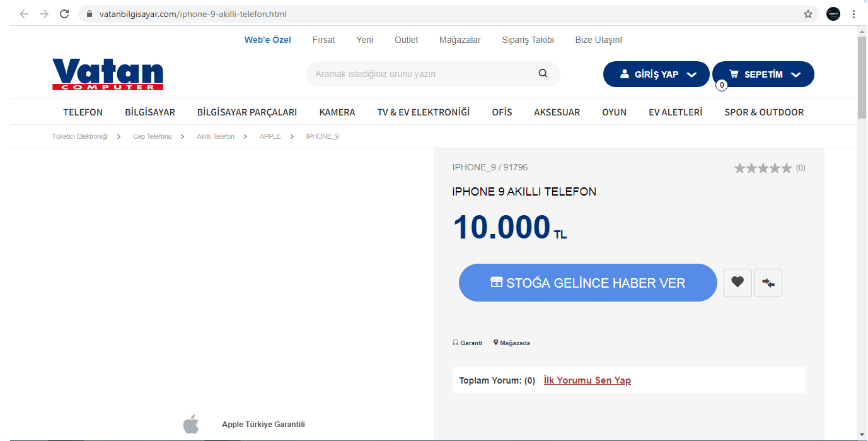This screenshot has height=441, width=868.
Task: Open the OYUN category menu
Action: (615, 112)
